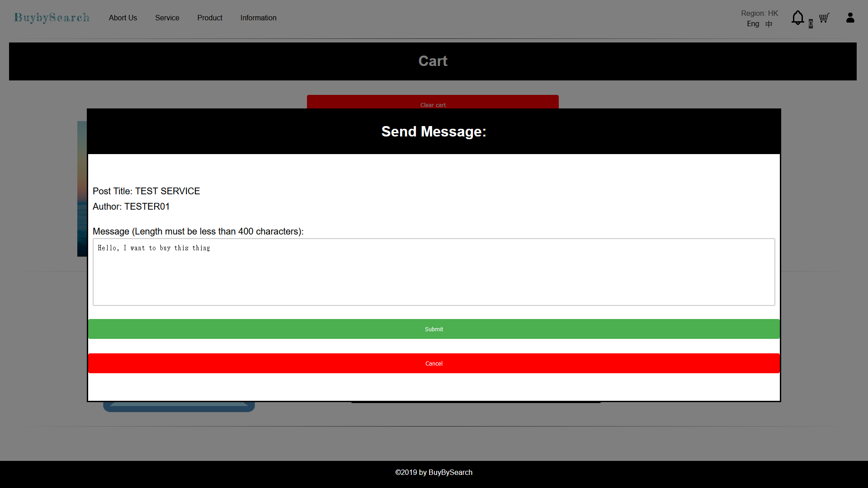
Task: Click inside the message text area
Action: pyautogui.click(x=434, y=272)
